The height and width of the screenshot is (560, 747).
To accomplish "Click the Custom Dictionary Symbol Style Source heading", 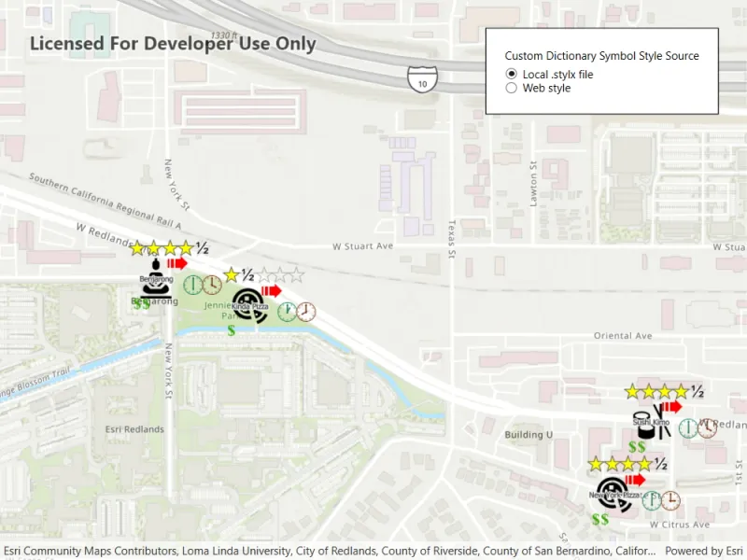I will click(x=601, y=56).
